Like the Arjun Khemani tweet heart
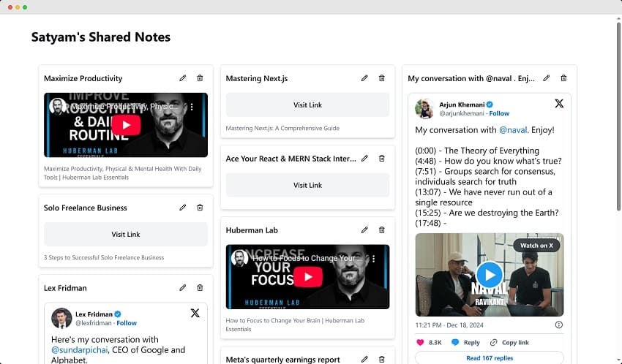This screenshot has height=364, width=622. pyautogui.click(x=420, y=342)
